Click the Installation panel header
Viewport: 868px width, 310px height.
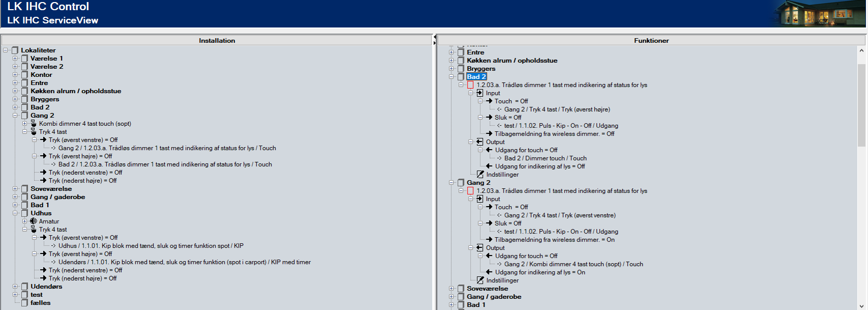(217, 40)
